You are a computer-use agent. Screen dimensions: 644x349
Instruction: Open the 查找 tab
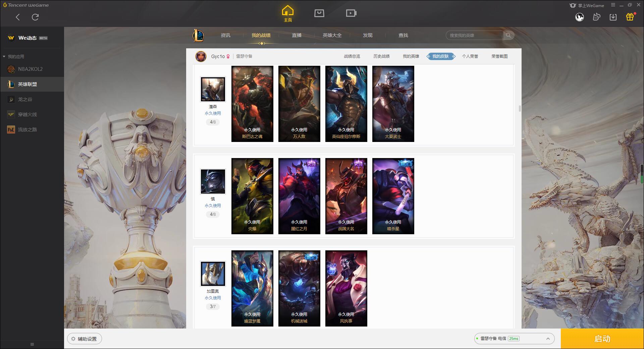click(403, 35)
